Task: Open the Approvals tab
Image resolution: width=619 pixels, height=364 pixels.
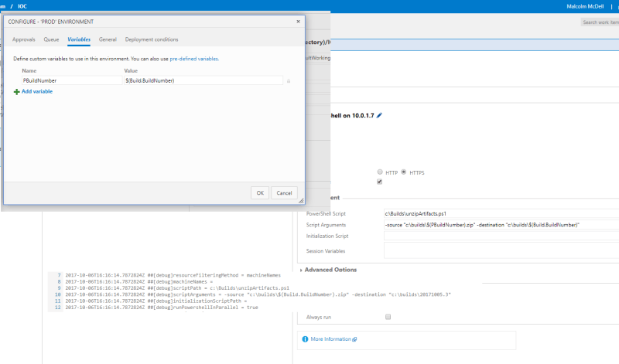Action: (24, 39)
